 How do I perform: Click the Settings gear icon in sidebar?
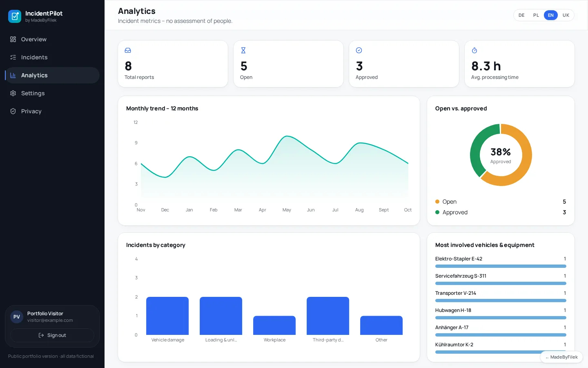pyautogui.click(x=13, y=93)
